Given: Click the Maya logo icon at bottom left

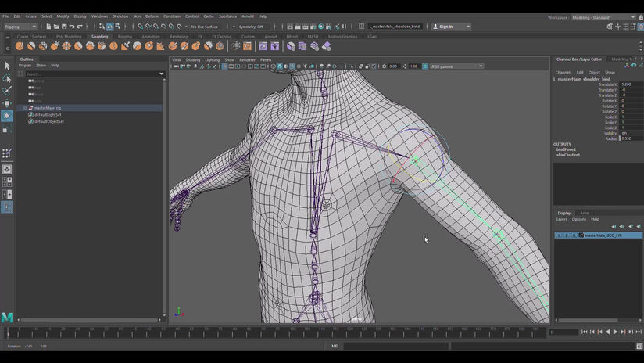Looking at the screenshot, I should click(7, 317).
